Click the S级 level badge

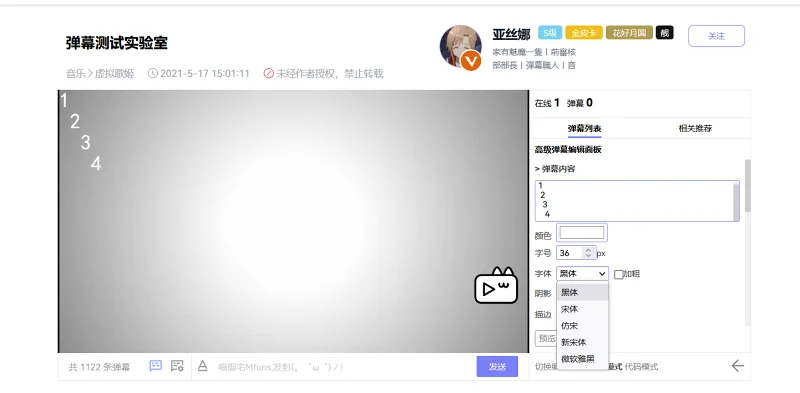coord(550,33)
